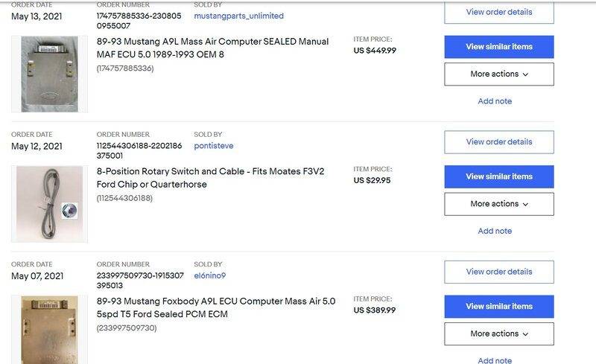The height and width of the screenshot is (364, 596).
Task: Expand More actions for May 13 order
Action: (x=498, y=74)
